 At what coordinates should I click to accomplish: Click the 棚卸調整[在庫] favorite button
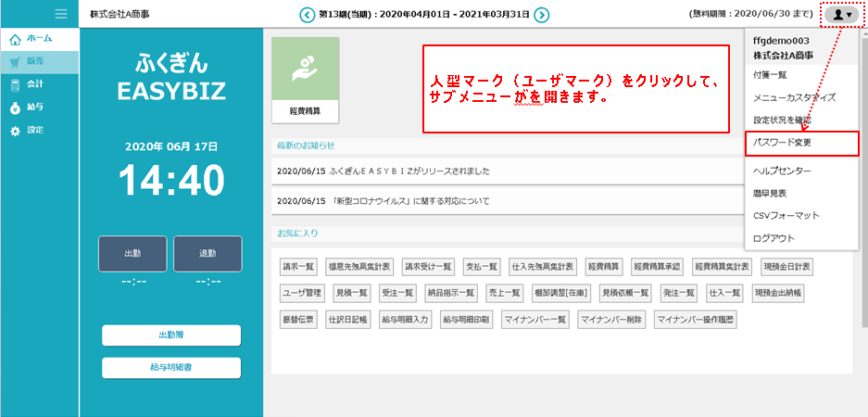(x=560, y=293)
